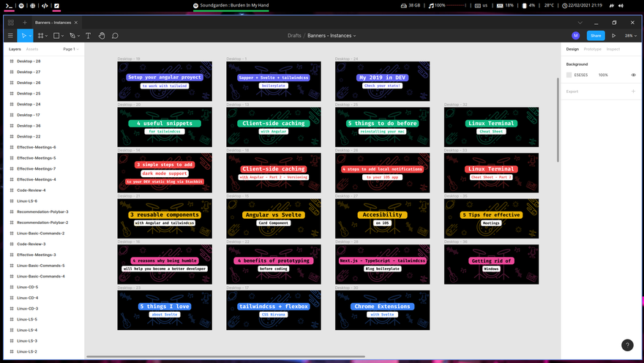The height and width of the screenshot is (363, 644).
Task: Click the Present play icon
Action: click(x=613, y=35)
